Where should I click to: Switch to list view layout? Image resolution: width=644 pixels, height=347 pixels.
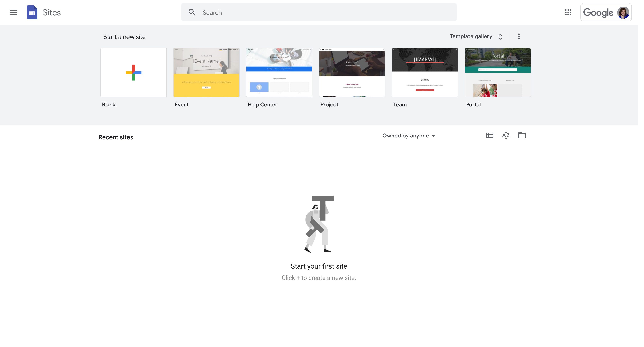tap(490, 136)
